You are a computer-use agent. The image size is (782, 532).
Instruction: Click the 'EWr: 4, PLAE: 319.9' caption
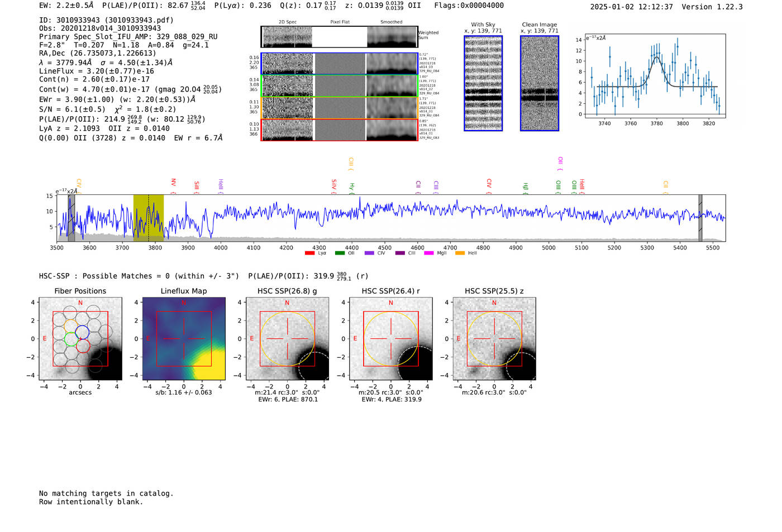tap(391, 400)
